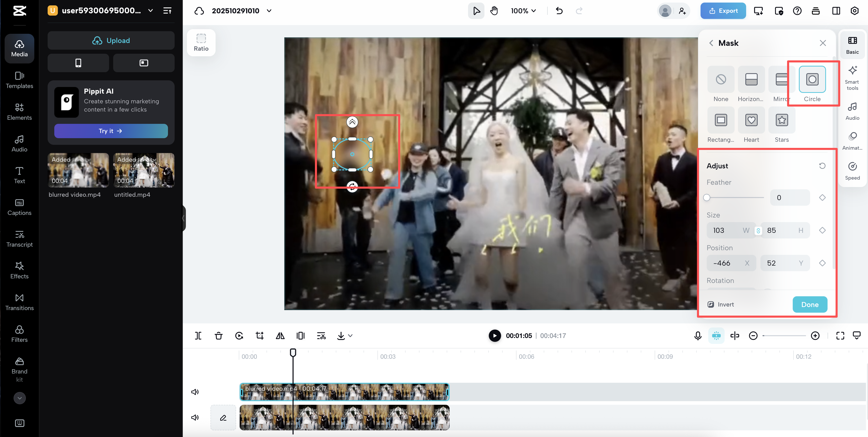The width and height of the screenshot is (868, 437).
Task: Select the Heart mask shape
Action: (x=751, y=120)
